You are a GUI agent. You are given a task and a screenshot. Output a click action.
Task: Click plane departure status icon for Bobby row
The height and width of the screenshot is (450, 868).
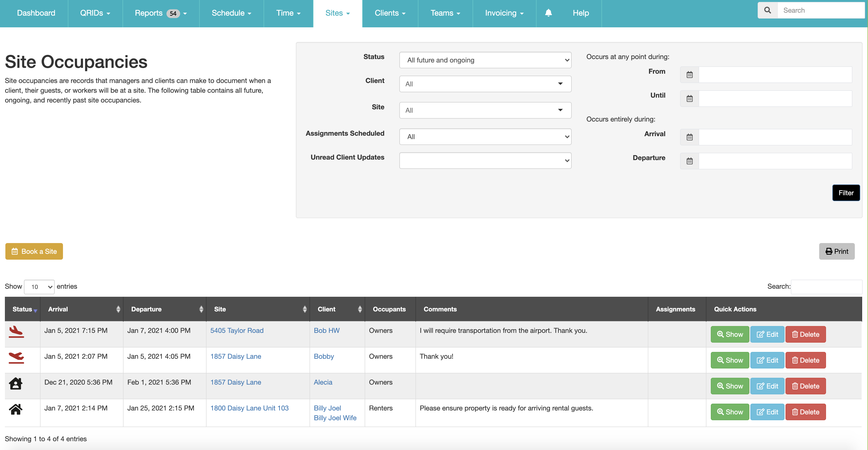[x=16, y=357]
